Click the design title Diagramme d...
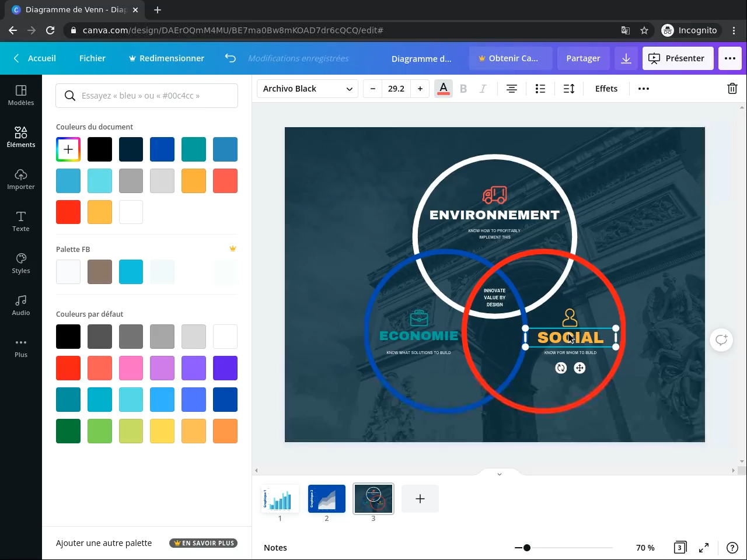 pyautogui.click(x=421, y=58)
